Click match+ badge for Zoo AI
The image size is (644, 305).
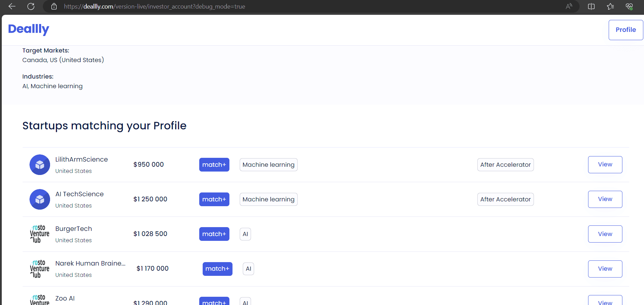pos(214,301)
